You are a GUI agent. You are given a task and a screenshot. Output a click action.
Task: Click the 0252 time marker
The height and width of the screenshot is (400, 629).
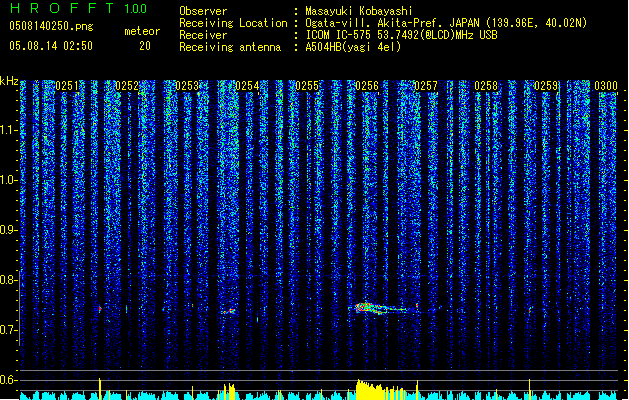[x=127, y=86]
